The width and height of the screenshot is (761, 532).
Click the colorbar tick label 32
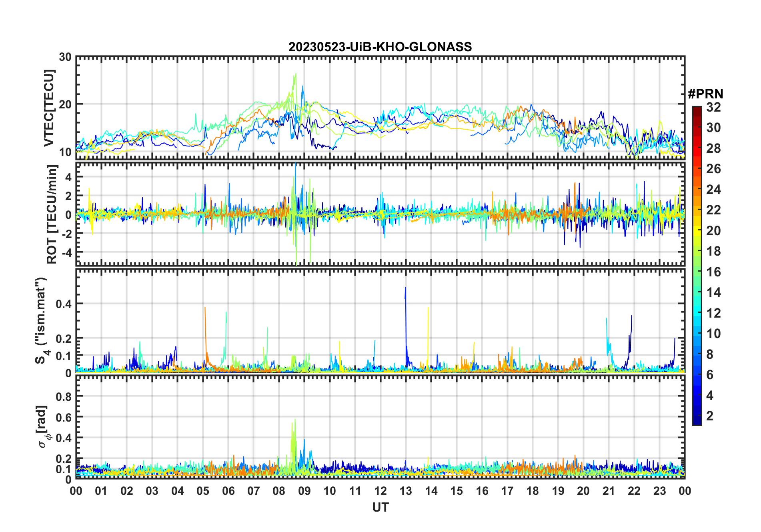713,107
